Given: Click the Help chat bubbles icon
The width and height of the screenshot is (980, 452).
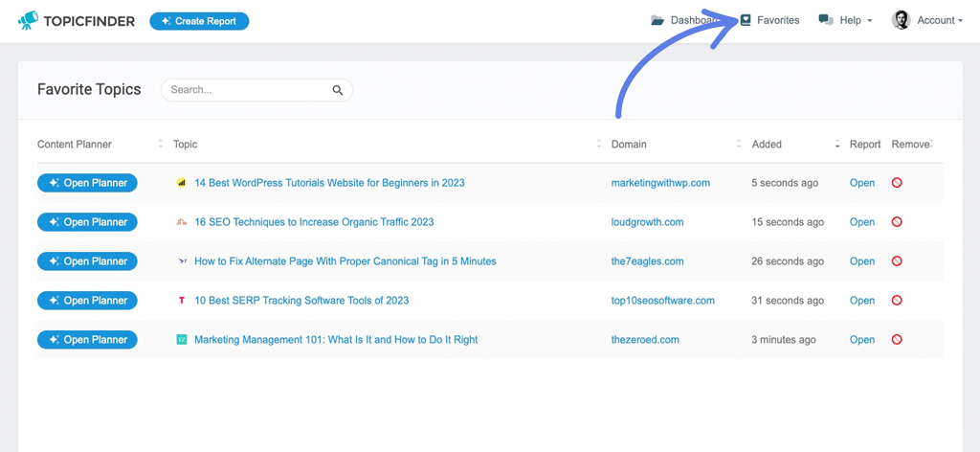Looking at the screenshot, I should click(826, 20).
